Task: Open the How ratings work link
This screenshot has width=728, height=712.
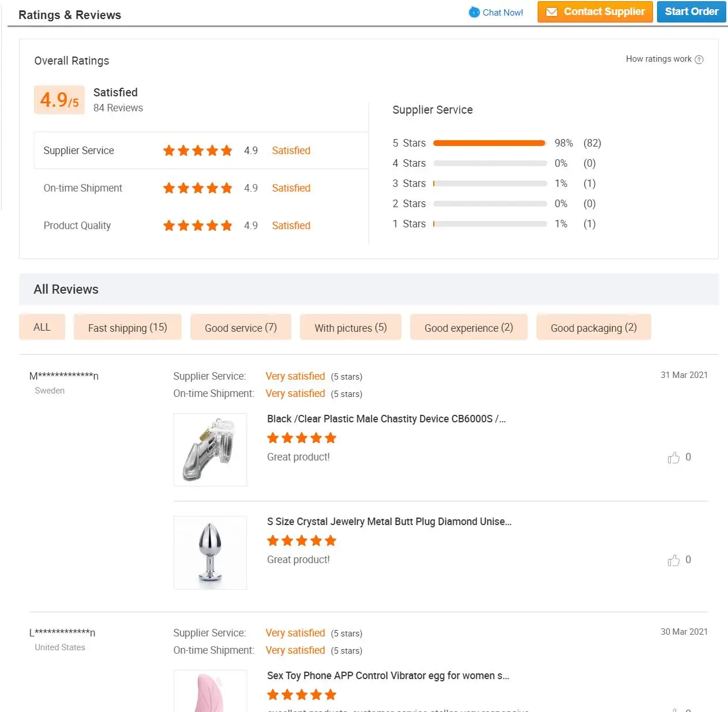Action: (658, 59)
